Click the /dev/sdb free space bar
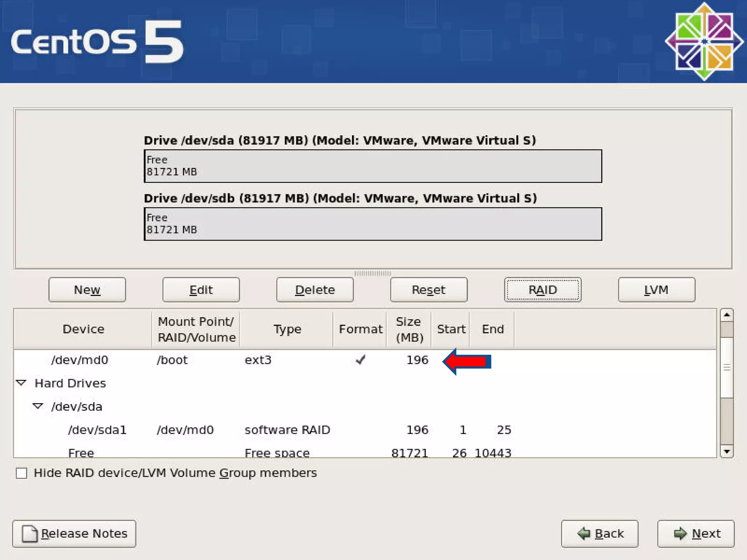The height and width of the screenshot is (560, 747). coord(373,224)
